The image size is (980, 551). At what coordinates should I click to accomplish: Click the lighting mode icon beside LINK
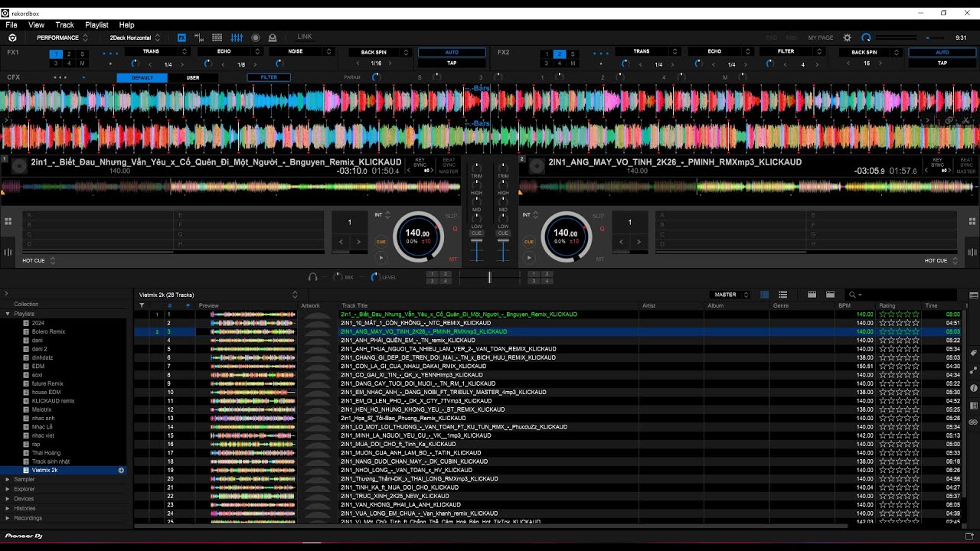(x=273, y=37)
